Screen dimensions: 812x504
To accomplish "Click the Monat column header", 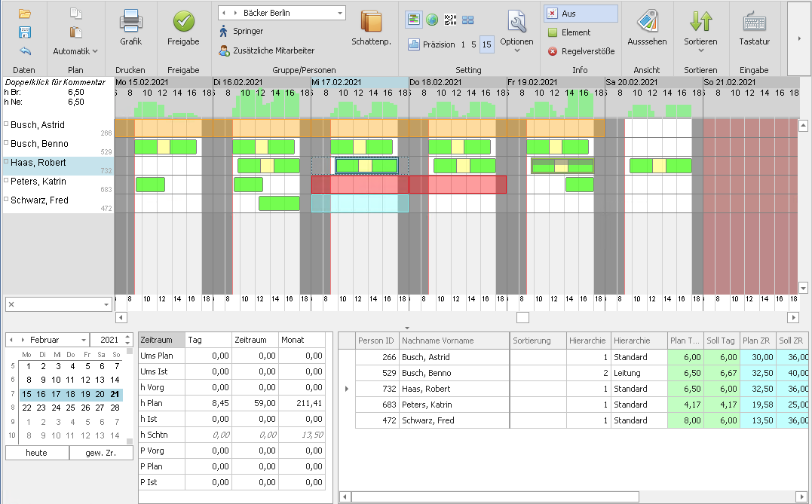I will (302, 340).
